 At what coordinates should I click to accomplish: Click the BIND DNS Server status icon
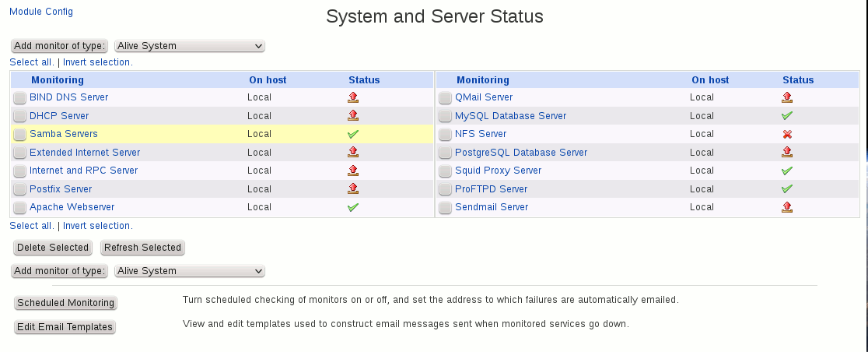(x=353, y=97)
